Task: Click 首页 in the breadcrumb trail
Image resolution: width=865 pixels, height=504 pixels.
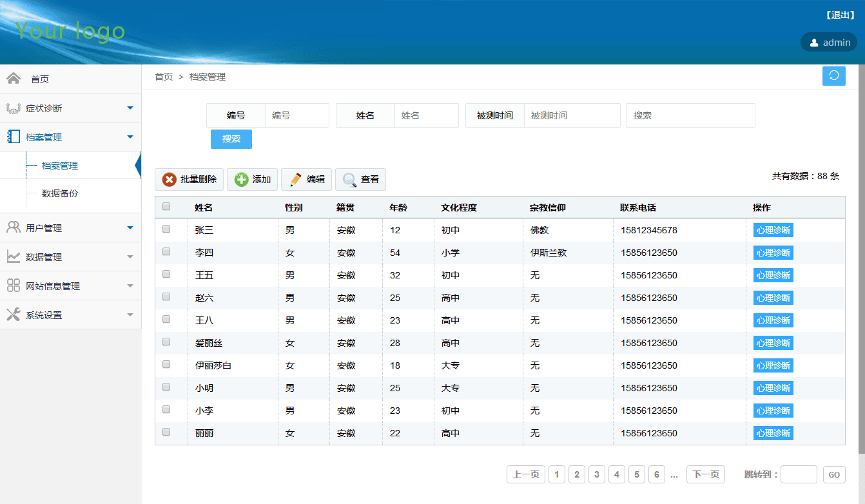Action: click(163, 77)
